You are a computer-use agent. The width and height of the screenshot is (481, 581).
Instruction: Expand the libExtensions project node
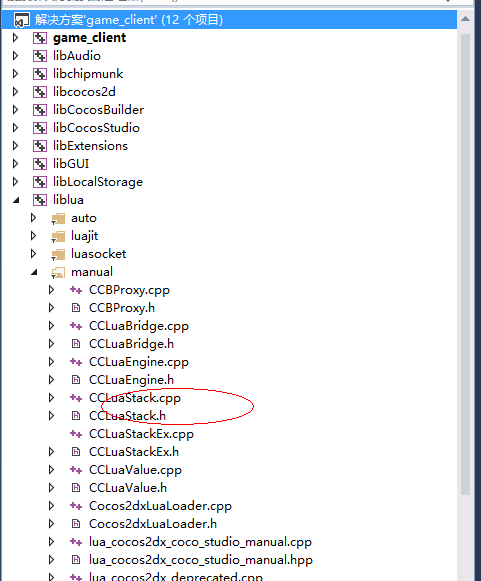point(15,146)
